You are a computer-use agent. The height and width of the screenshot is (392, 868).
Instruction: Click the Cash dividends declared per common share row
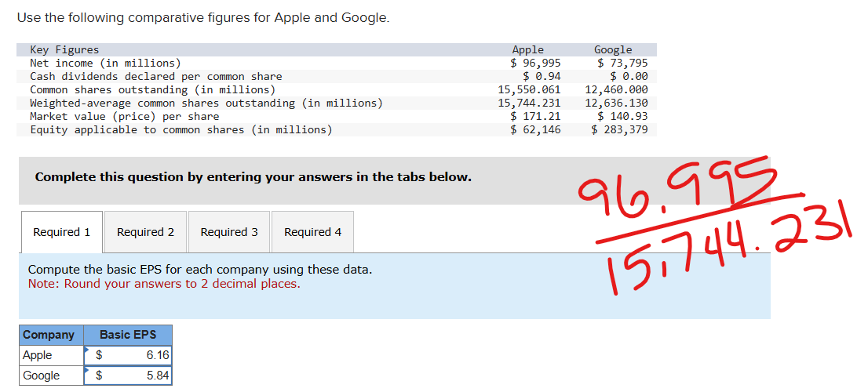click(x=156, y=76)
